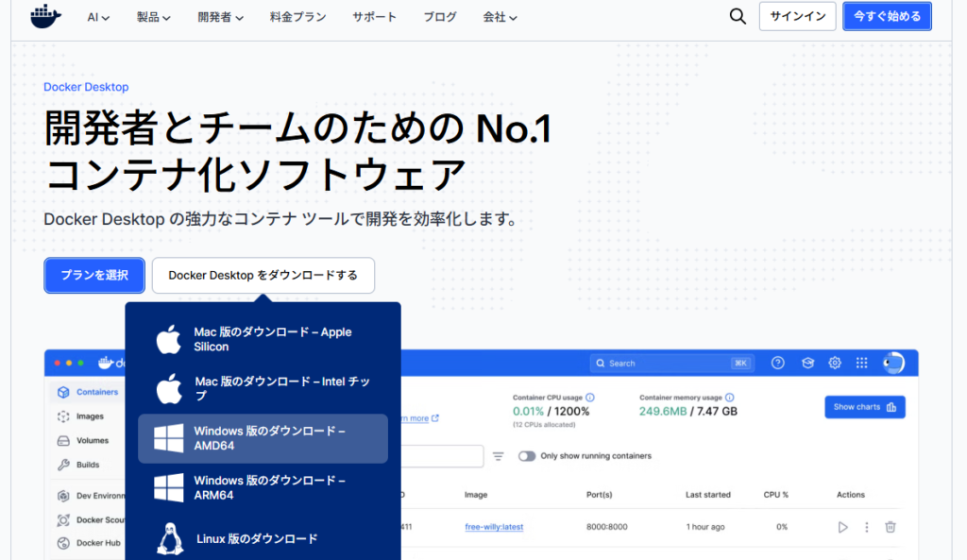Expand the 開発者 navigation dropdown
Image resolution: width=967 pixels, height=560 pixels.
221,17
